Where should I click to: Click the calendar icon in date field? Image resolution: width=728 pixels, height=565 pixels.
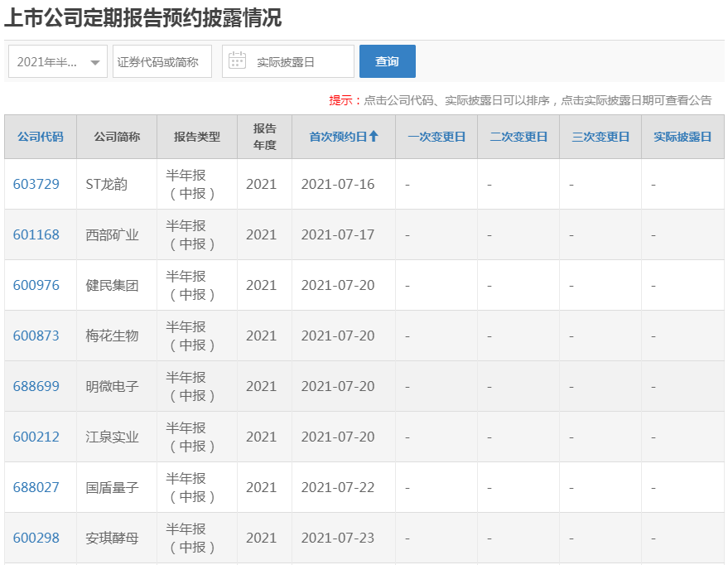tap(237, 60)
